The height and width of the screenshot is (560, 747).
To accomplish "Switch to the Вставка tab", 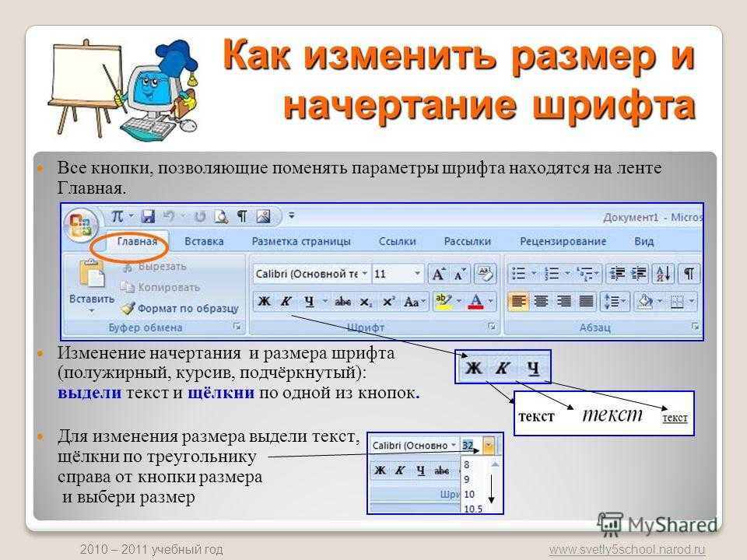I will click(204, 241).
